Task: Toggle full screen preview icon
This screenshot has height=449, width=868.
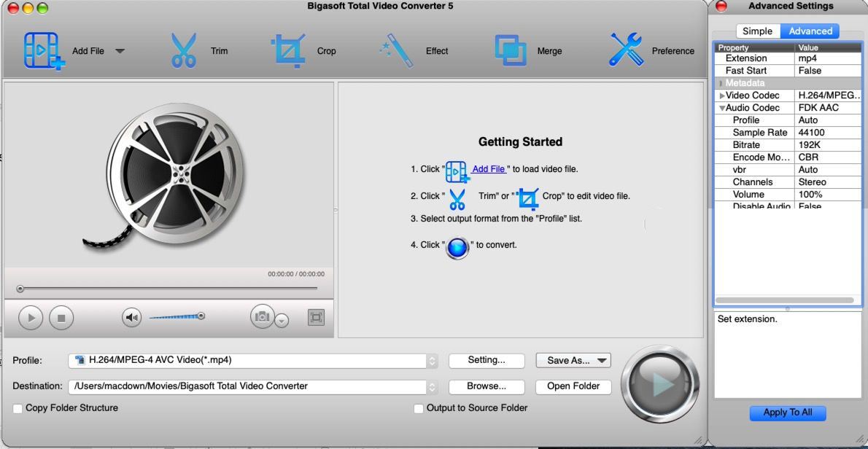Action: [x=316, y=317]
